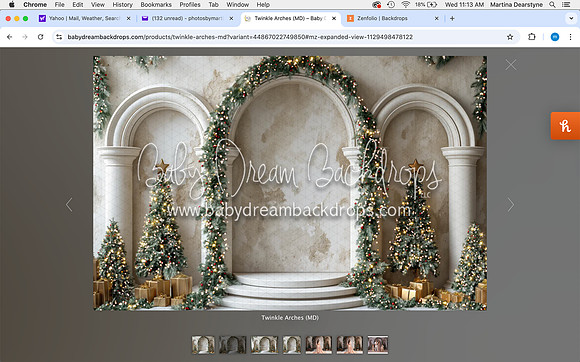Open the History menu
Screen dimensions: 580x362
tap(122, 5)
